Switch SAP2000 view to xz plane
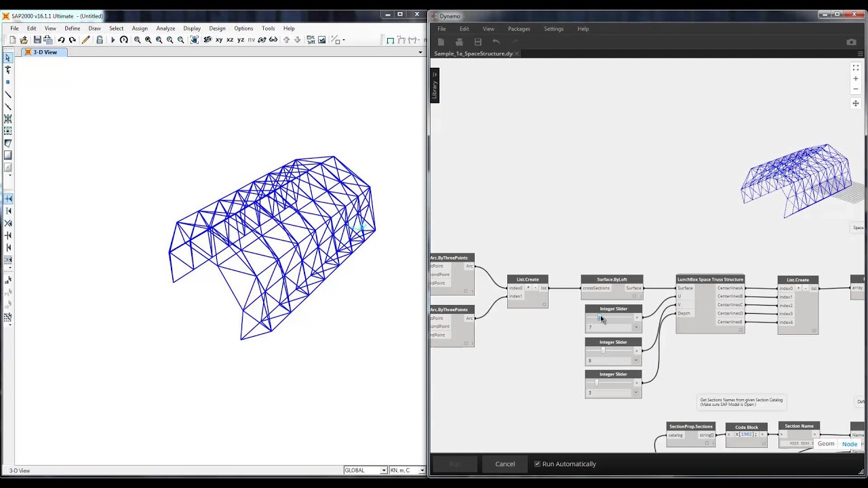The width and height of the screenshot is (868, 488). tap(230, 40)
